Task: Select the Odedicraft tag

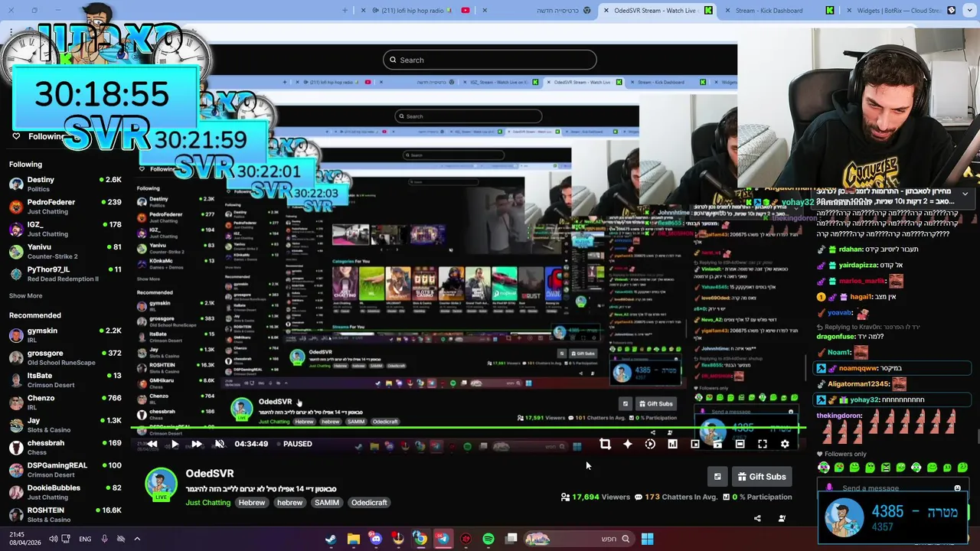Action: pyautogui.click(x=369, y=503)
